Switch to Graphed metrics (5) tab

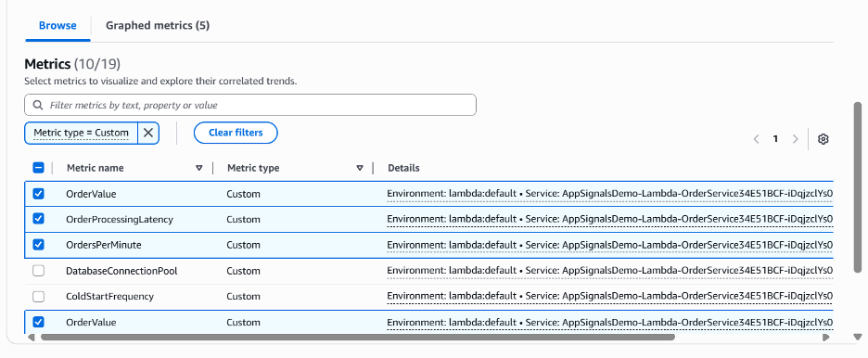(x=158, y=25)
